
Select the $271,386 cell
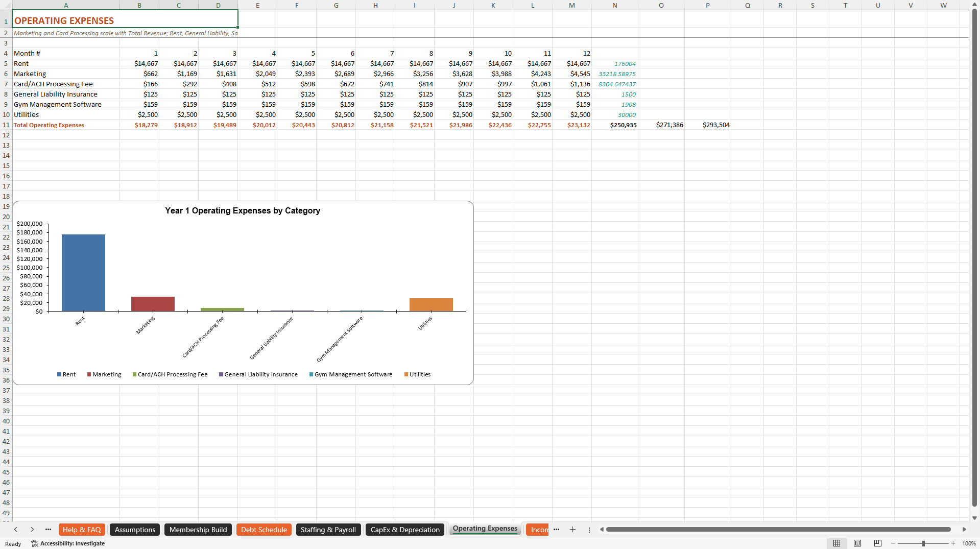coord(661,125)
